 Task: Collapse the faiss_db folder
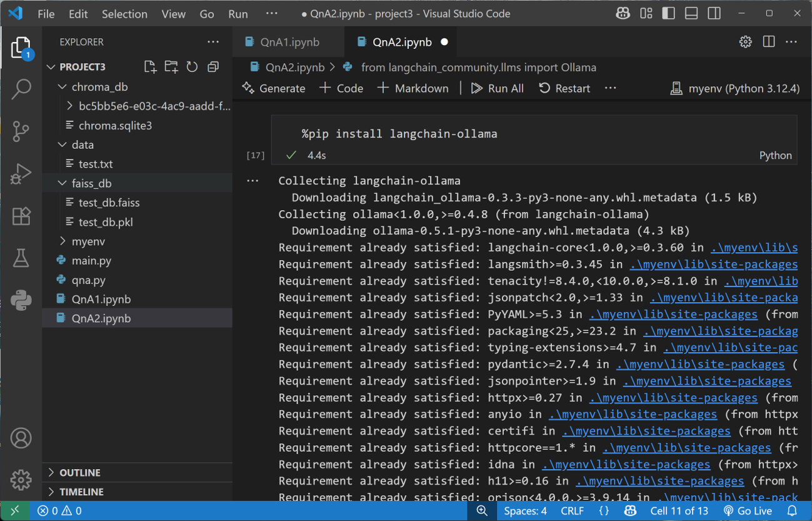(x=62, y=183)
